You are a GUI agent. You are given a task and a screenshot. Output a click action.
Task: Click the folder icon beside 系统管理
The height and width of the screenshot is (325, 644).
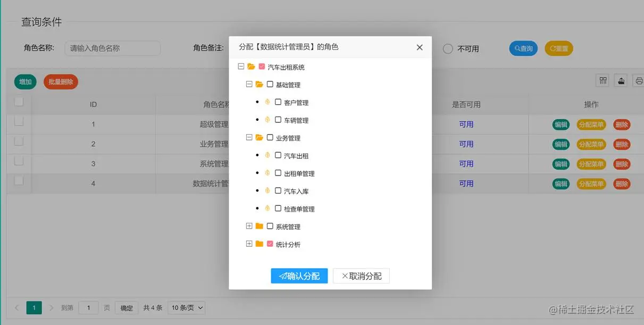coord(260,226)
